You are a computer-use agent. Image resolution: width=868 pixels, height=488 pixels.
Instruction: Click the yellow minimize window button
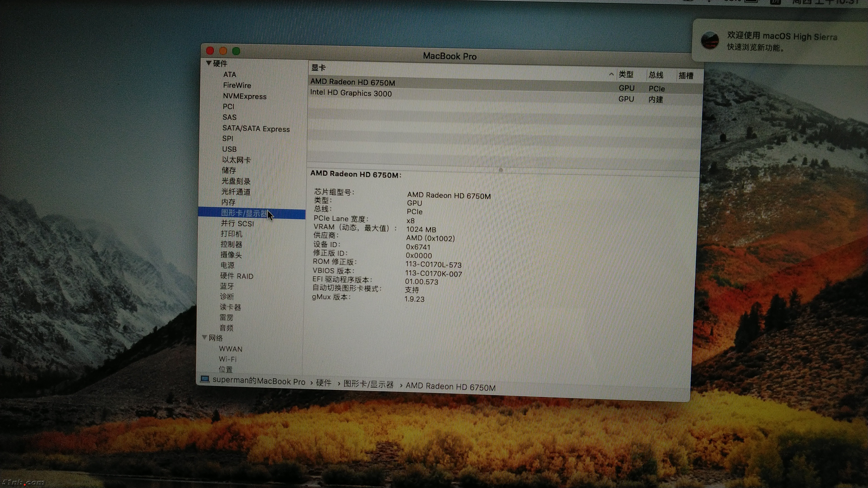tap(223, 51)
